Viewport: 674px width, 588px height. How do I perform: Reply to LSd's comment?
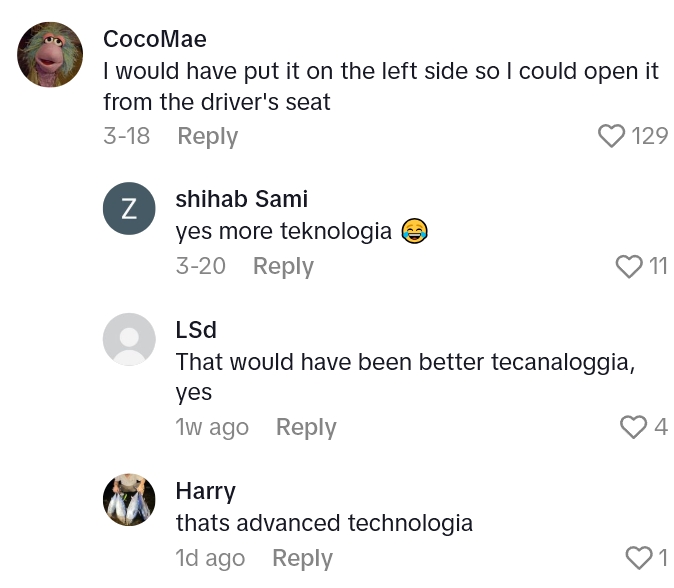click(306, 427)
